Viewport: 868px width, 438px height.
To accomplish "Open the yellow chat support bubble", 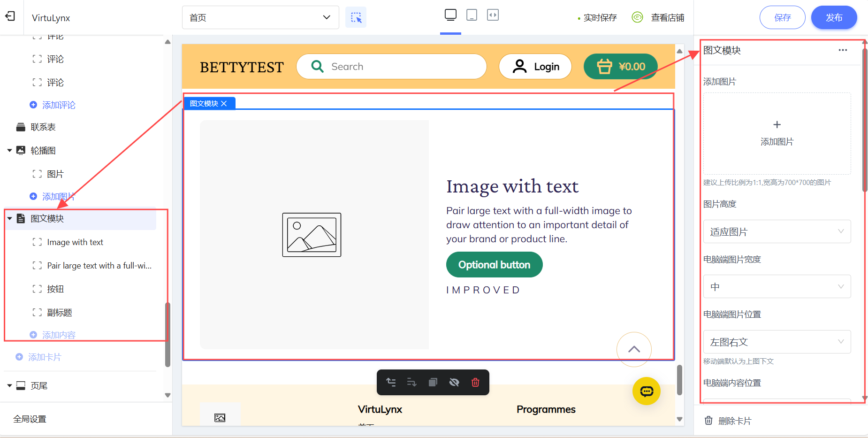I will pos(647,391).
